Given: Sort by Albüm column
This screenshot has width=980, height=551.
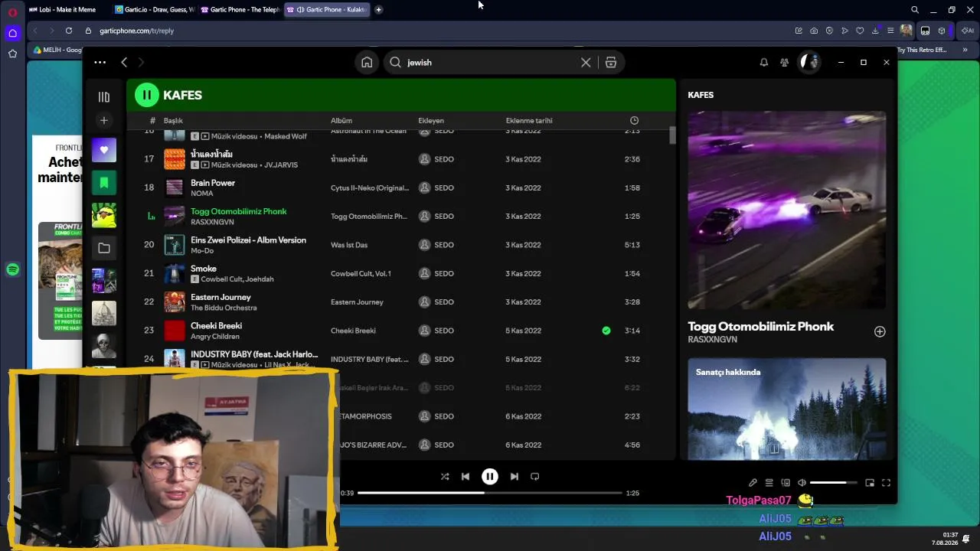Looking at the screenshot, I should [341, 121].
